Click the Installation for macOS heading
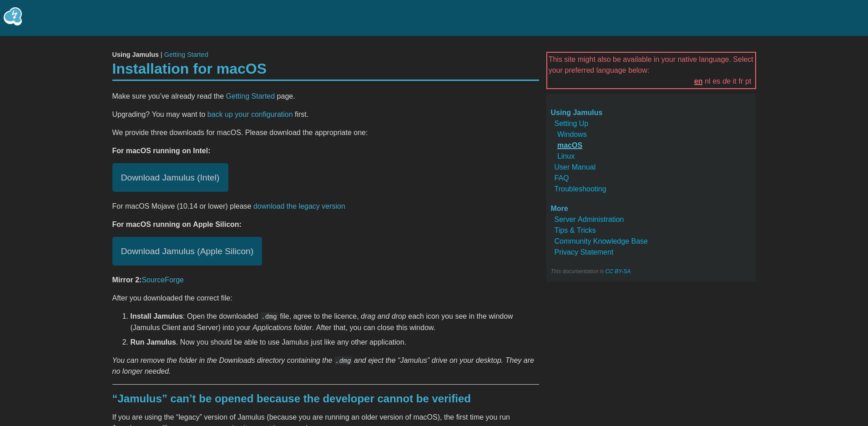The height and width of the screenshot is (426, 868). pyautogui.click(x=189, y=69)
